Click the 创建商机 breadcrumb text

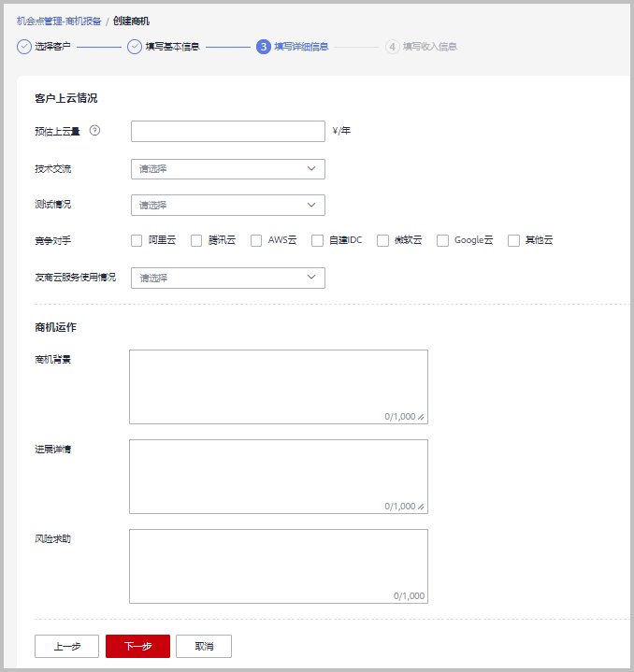tap(131, 21)
